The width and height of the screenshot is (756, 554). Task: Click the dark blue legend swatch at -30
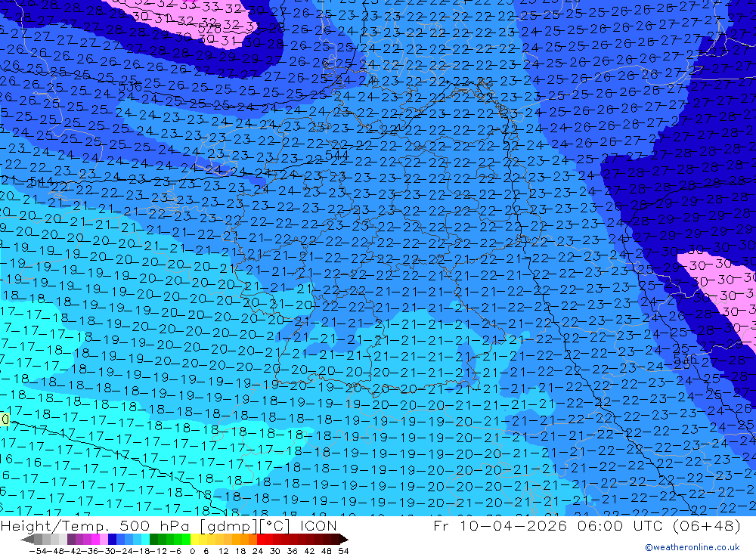pyautogui.click(x=112, y=539)
